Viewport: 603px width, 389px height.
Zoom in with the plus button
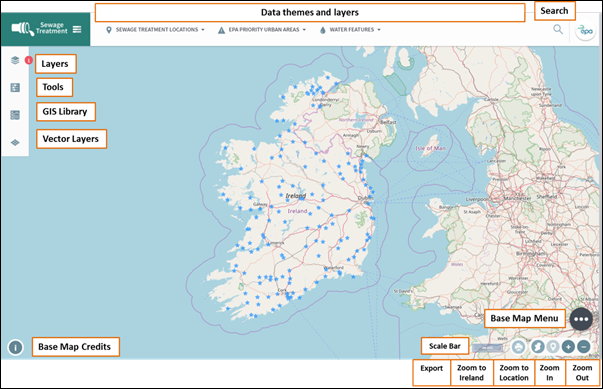(568, 347)
